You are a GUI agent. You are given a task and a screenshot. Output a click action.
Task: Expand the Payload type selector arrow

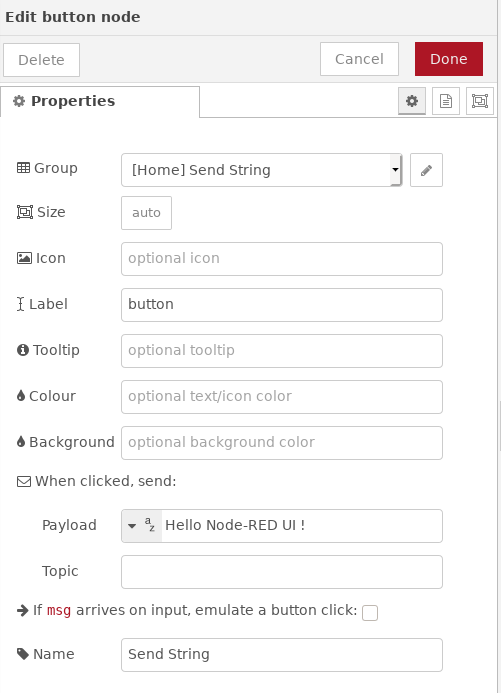coord(132,526)
